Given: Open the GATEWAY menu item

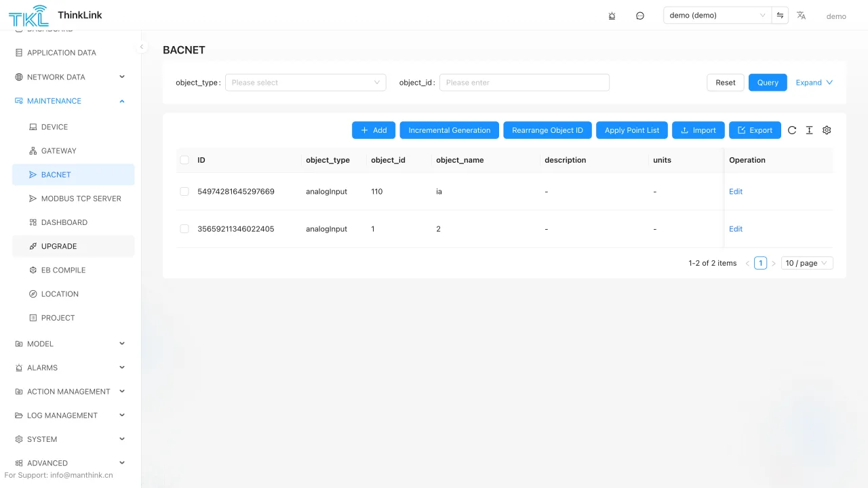Looking at the screenshot, I should [73, 150].
